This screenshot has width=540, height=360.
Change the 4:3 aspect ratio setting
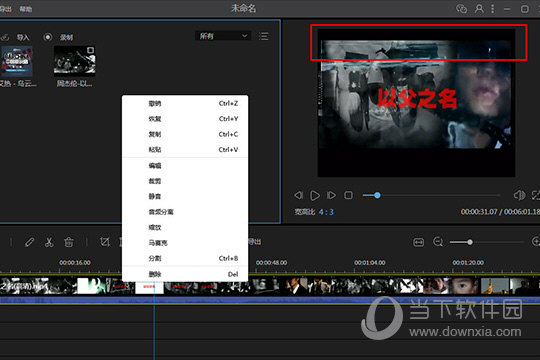pyautogui.click(x=326, y=212)
